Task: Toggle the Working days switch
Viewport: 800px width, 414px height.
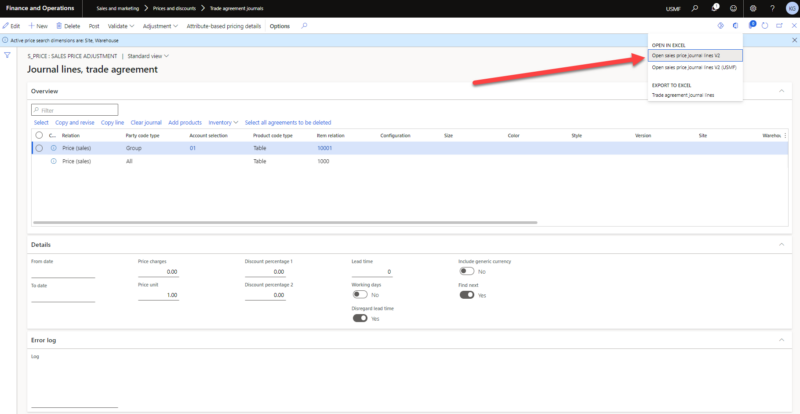Action: pos(359,295)
